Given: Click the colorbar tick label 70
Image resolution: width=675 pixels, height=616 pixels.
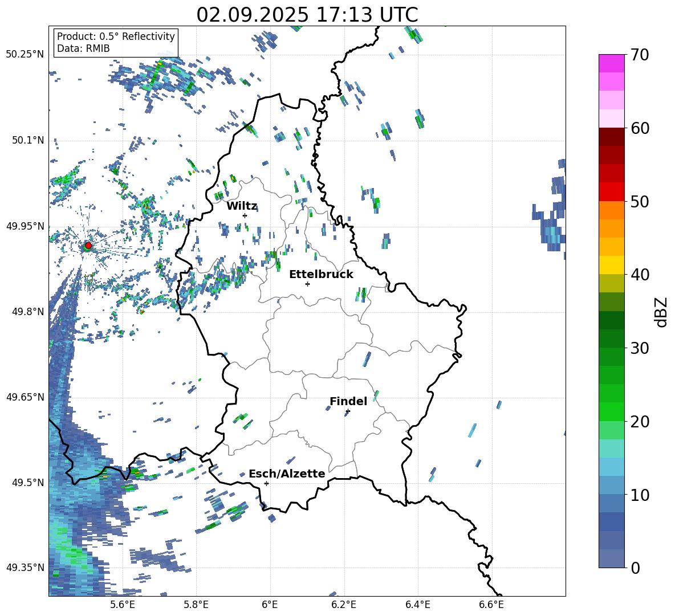Looking at the screenshot, I should pos(640,55).
